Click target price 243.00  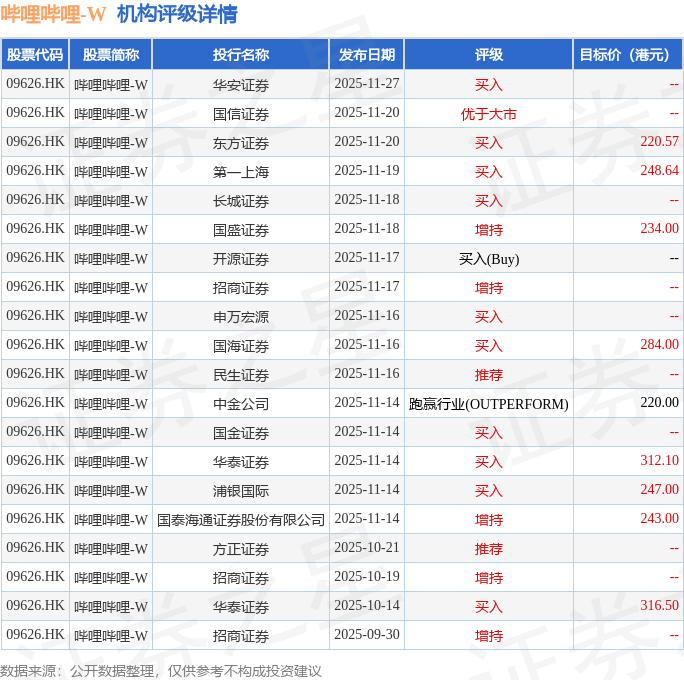tap(659, 518)
